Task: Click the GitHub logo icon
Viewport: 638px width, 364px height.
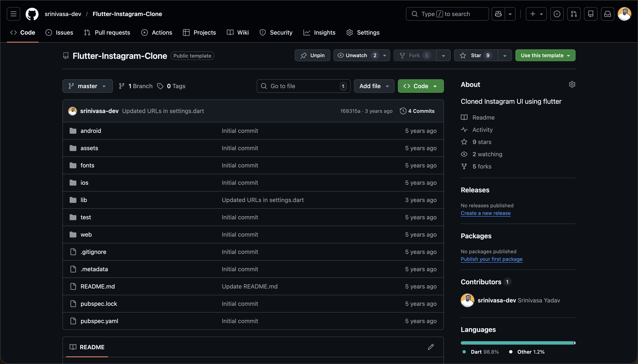Action: 32,14
